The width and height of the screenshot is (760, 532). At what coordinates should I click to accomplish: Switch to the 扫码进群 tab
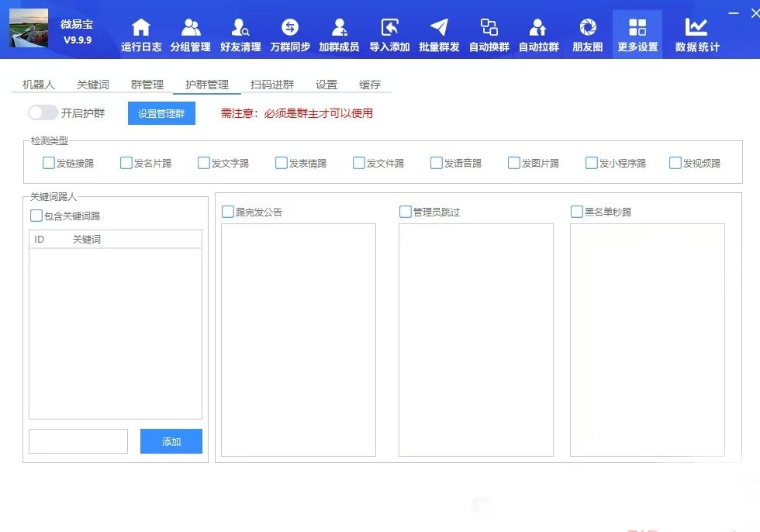tap(272, 85)
